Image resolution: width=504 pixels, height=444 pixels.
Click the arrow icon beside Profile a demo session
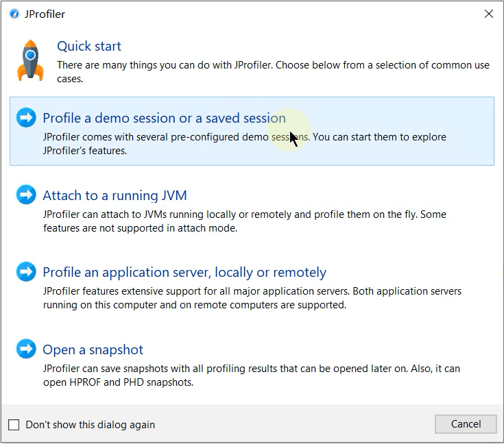click(26, 118)
